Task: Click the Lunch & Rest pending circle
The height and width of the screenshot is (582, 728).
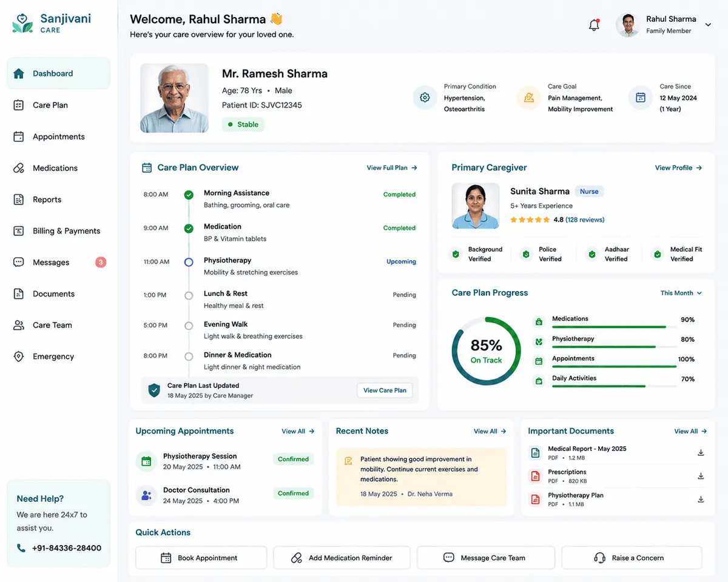Action: pyautogui.click(x=189, y=295)
